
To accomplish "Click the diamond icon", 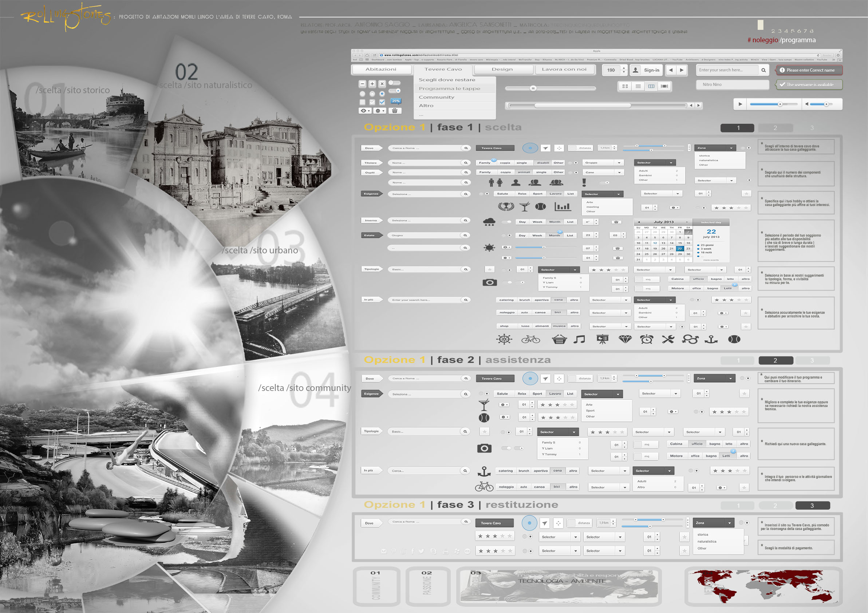I will point(625,339).
